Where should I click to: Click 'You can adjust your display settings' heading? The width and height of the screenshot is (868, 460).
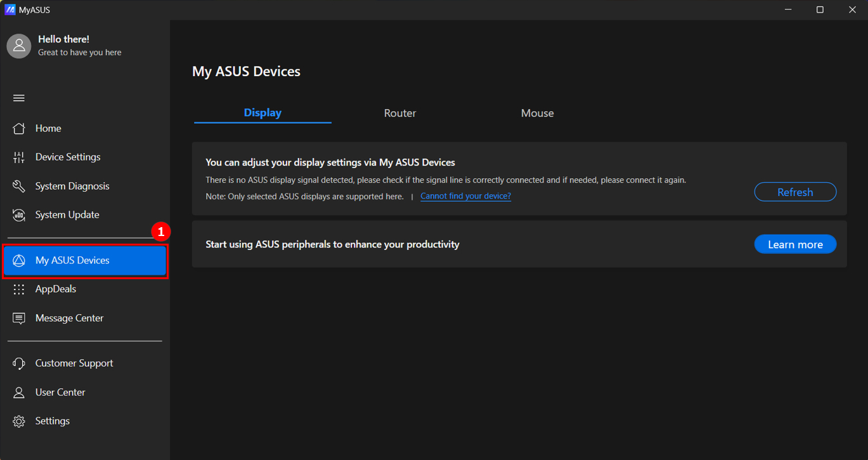[330, 162]
